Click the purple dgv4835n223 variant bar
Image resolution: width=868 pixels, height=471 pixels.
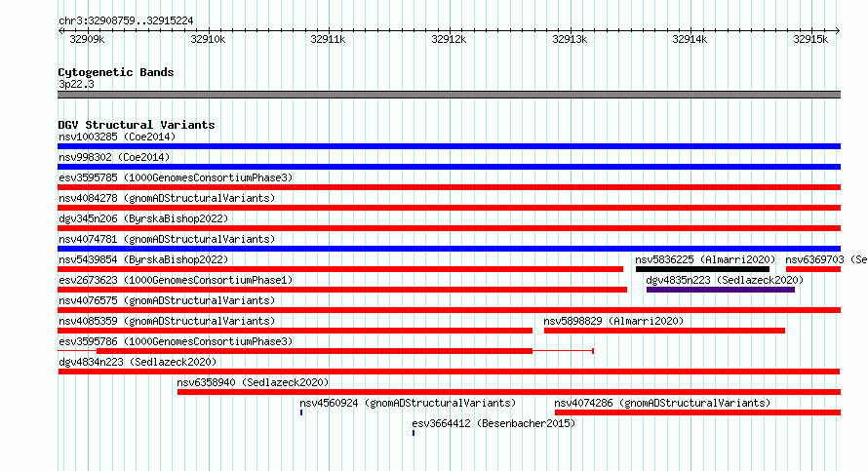(720, 290)
